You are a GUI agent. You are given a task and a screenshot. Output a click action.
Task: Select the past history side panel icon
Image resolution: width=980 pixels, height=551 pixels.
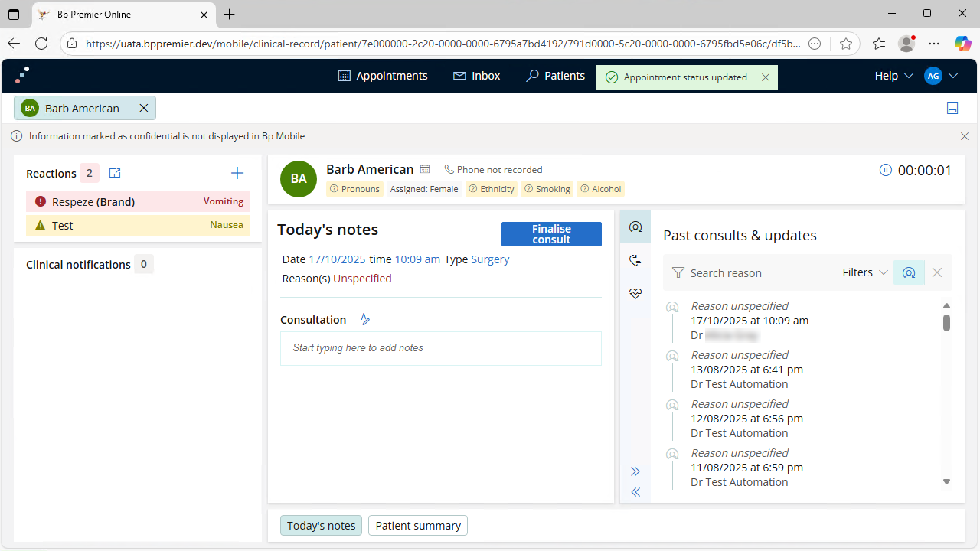coord(635,261)
